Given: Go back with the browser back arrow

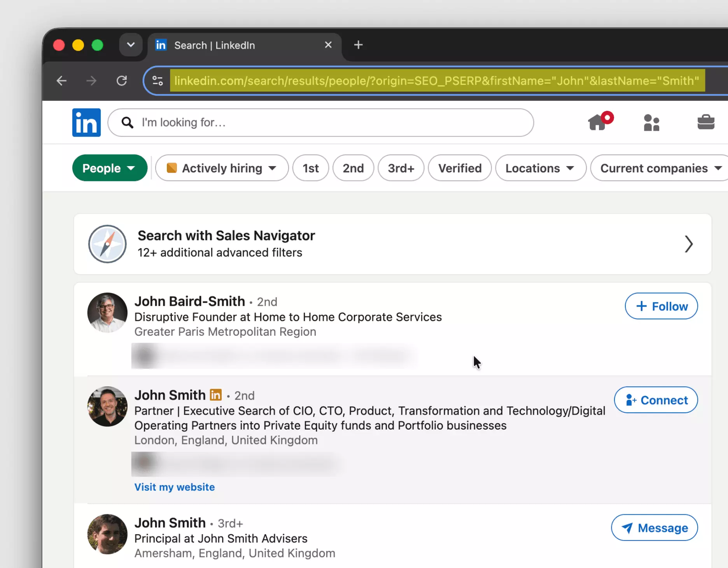Looking at the screenshot, I should 61,81.
